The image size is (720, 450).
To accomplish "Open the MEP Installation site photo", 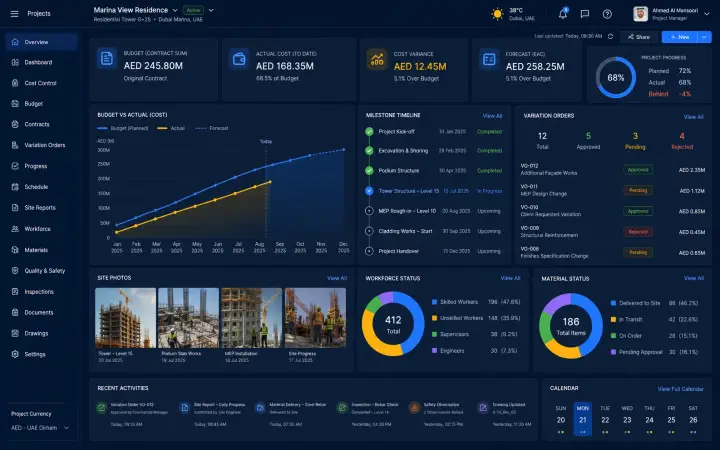I will [x=252, y=318].
